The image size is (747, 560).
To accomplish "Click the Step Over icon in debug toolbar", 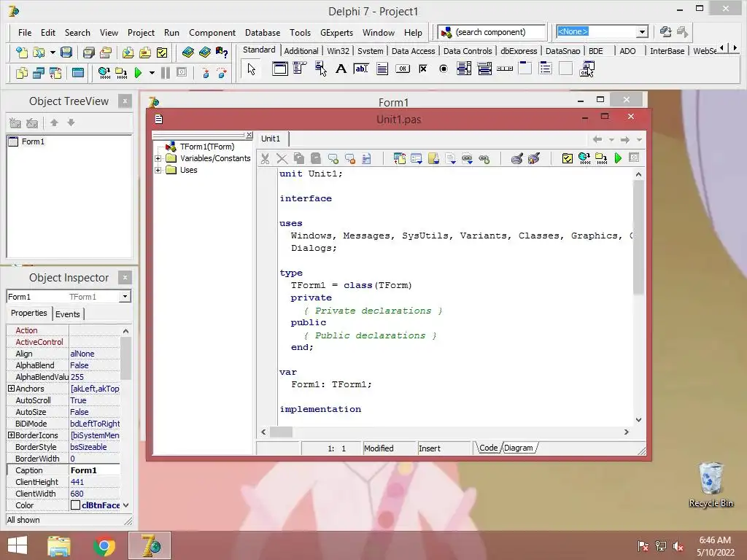I will click(x=222, y=73).
